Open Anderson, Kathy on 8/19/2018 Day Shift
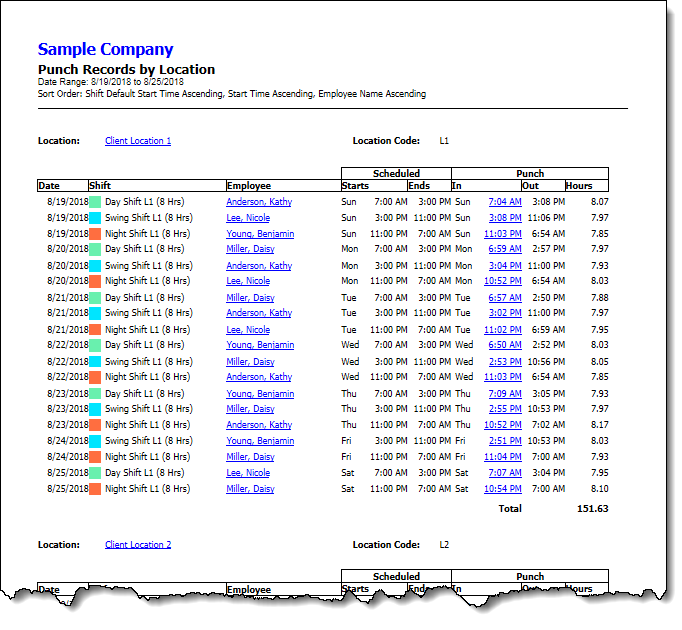Image resolution: width=682 pixels, height=630 pixels. pos(259,201)
